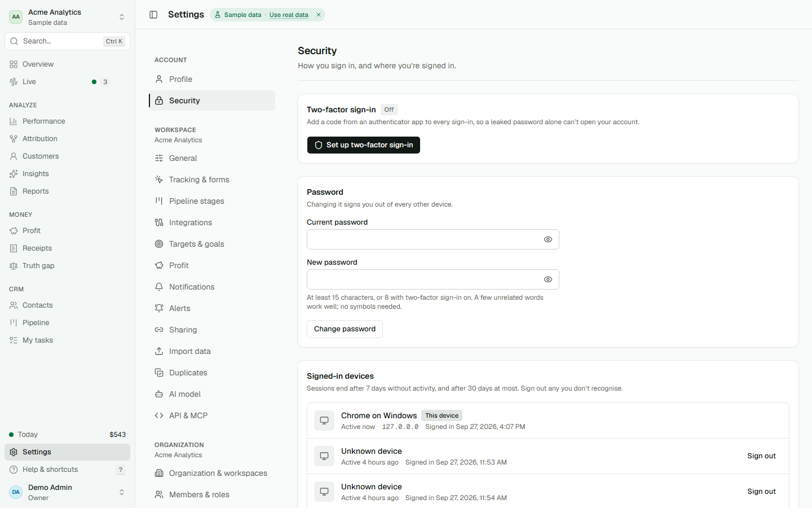Screen dimensions: 812x508
Task: Sign out the device signed in 11:54 AM
Action: pos(761,492)
